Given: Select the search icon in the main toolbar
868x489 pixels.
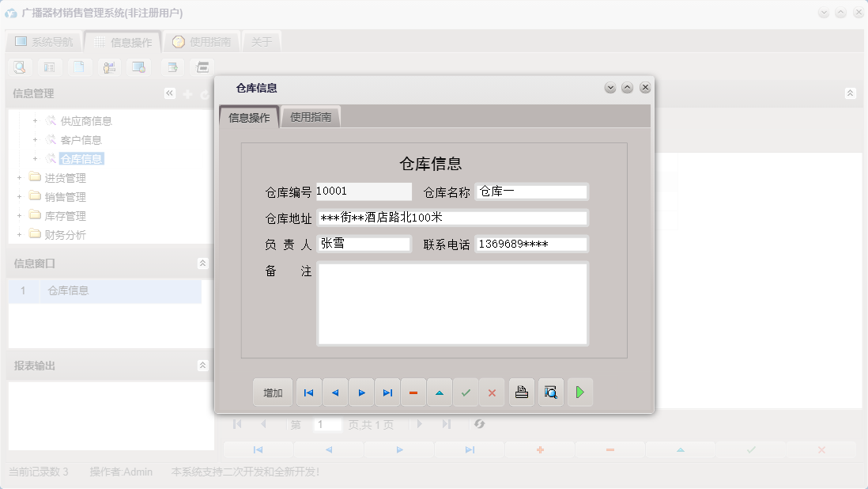Looking at the screenshot, I should point(19,67).
